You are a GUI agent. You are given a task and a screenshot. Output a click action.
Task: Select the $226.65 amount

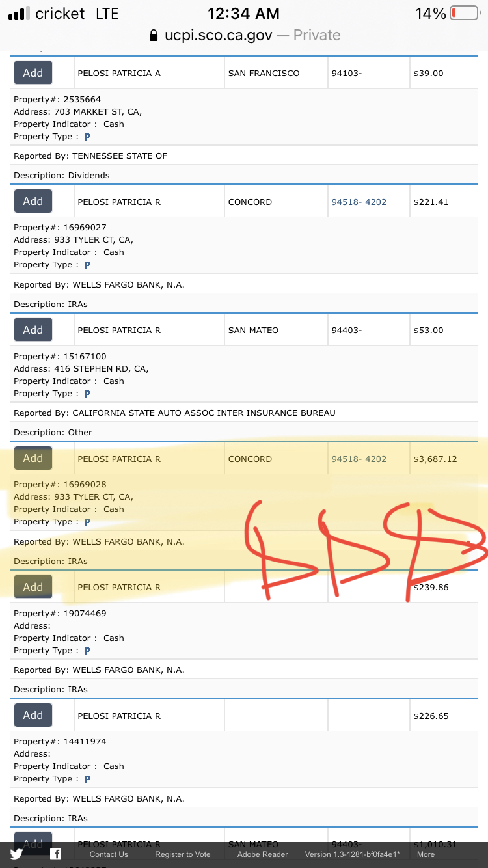pyautogui.click(x=431, y=716)
